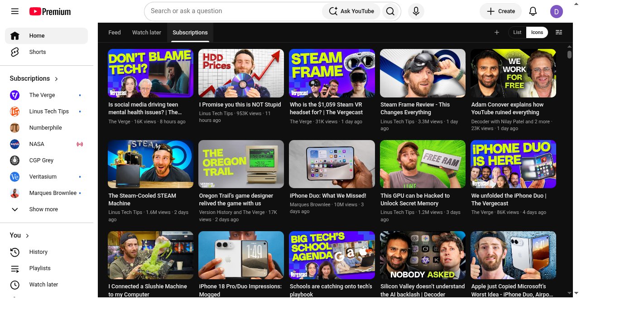
Task: Click the Watch later clock icon
Action: (x=15, y=285)
